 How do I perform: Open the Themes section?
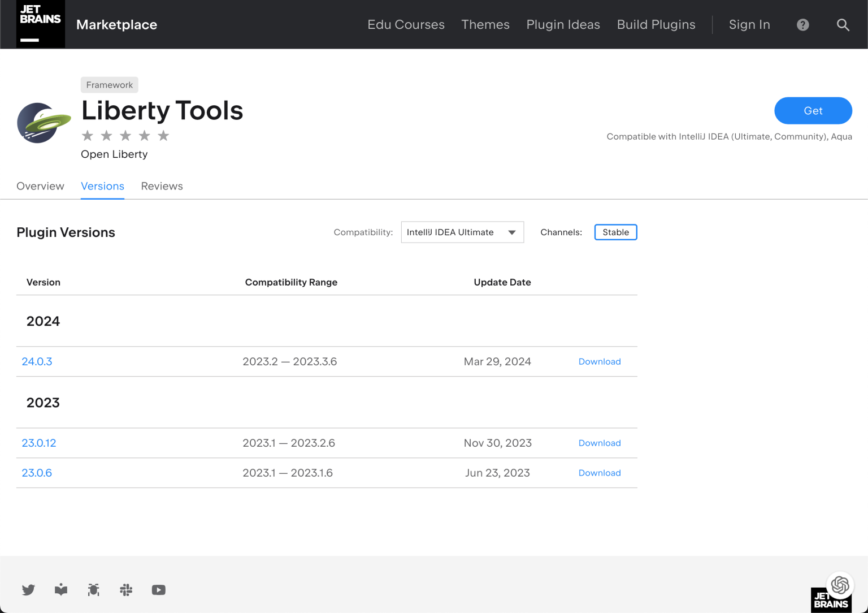click(485, 25)
